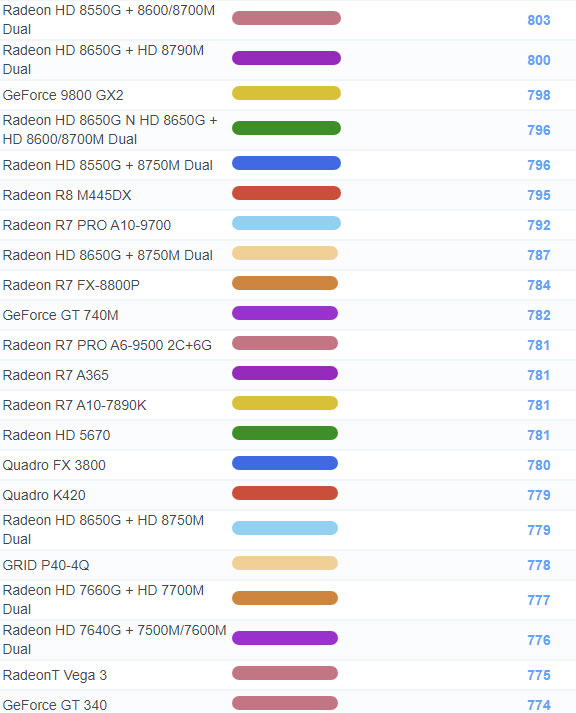The height and width of the screenshot is (713, 576).
Task: Open Radeon R7 PRO A10-9700 entry
Action: (86, 225)
